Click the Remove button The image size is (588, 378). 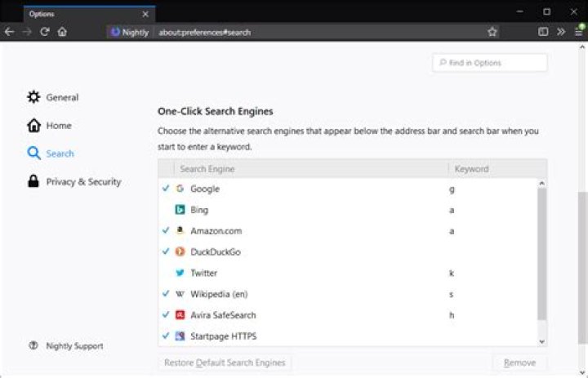tap(519, 362)
